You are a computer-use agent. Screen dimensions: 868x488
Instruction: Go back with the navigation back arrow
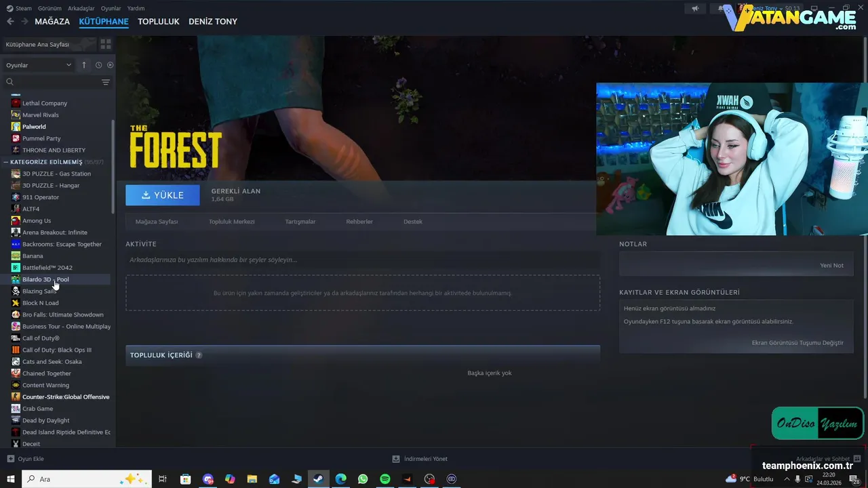pos(10,22)
